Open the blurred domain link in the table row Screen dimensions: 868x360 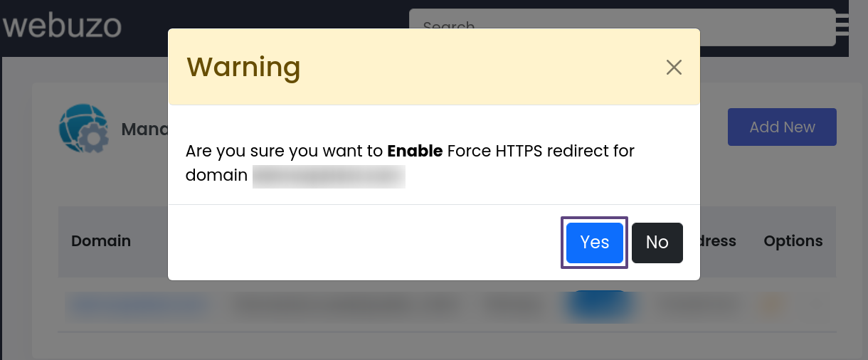(137, 305)
